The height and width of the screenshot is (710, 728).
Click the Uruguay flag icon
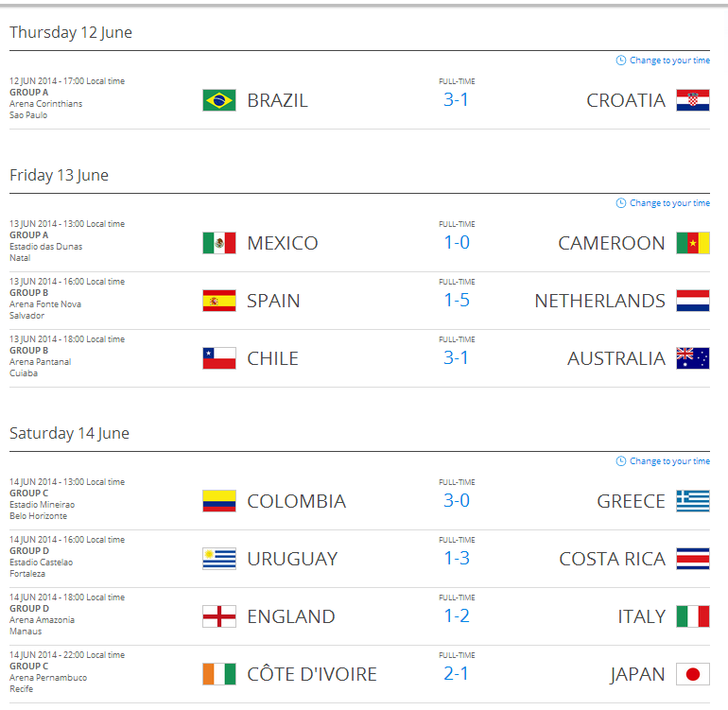(x=219, y=559)
